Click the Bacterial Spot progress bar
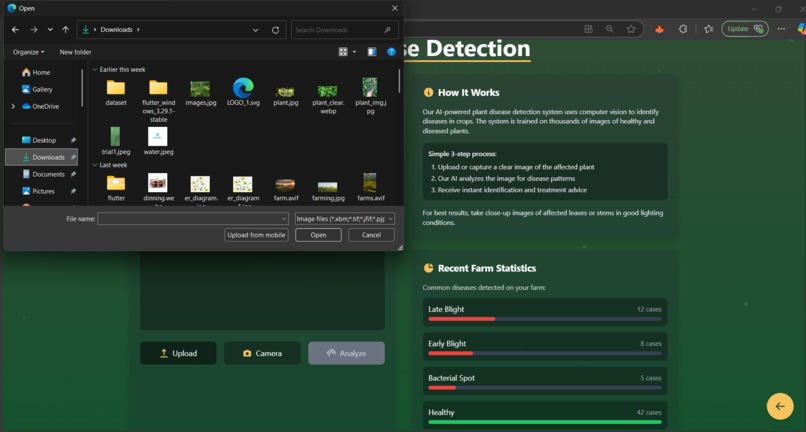Screen dimensions: 806x432 pos(545,388)
